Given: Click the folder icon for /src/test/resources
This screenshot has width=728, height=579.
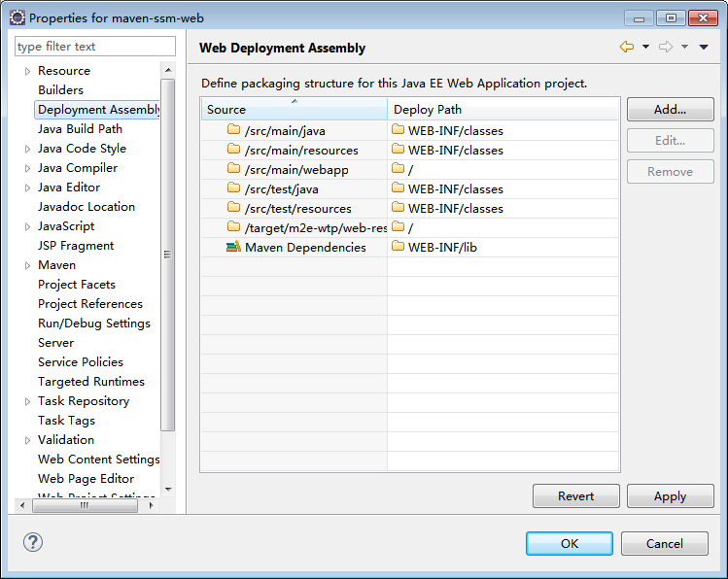Looking at the screenshot, I should [233, 207].
